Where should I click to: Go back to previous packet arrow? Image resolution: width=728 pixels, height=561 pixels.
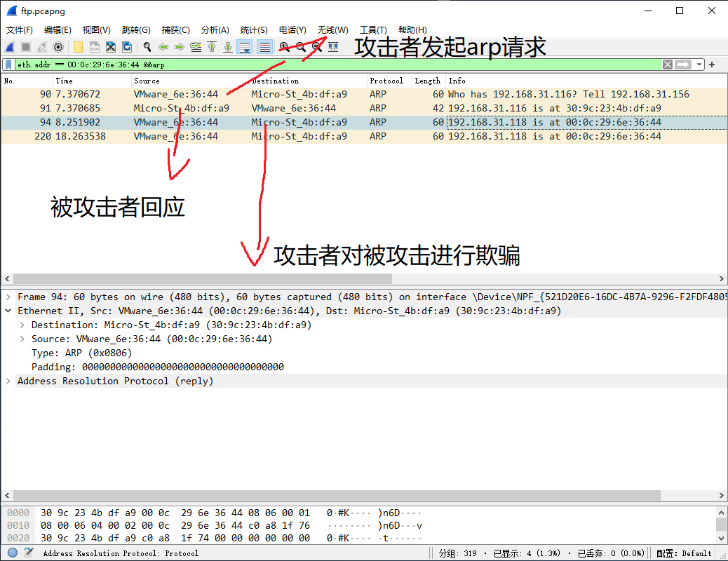pos(163,47)
